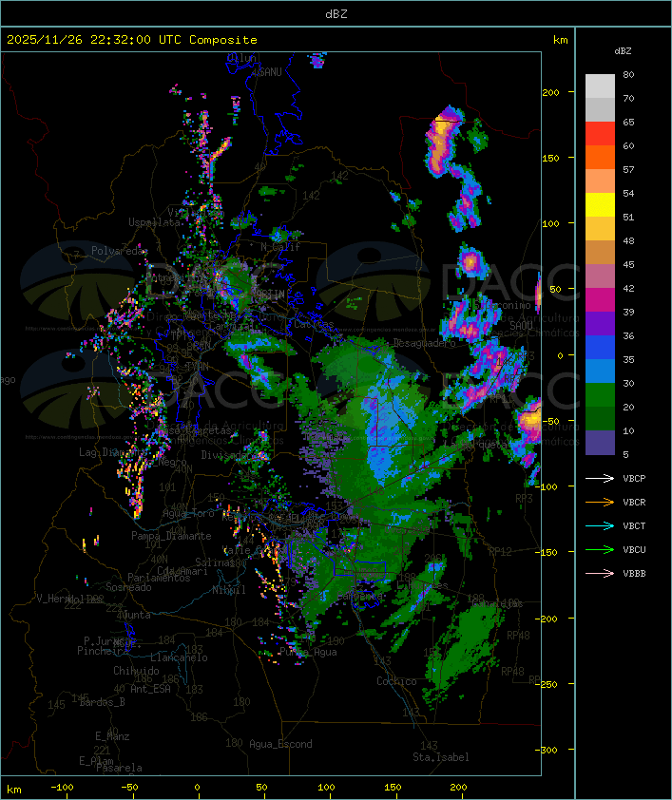
Task: Click the Ant_ESA place label
Action: tap(150, 689)
